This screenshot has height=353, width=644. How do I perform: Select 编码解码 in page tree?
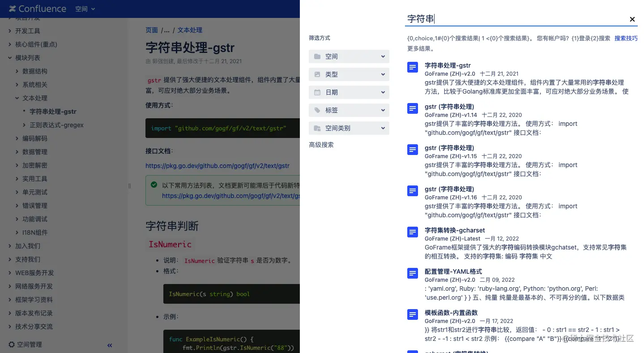[x=35, y=138]
